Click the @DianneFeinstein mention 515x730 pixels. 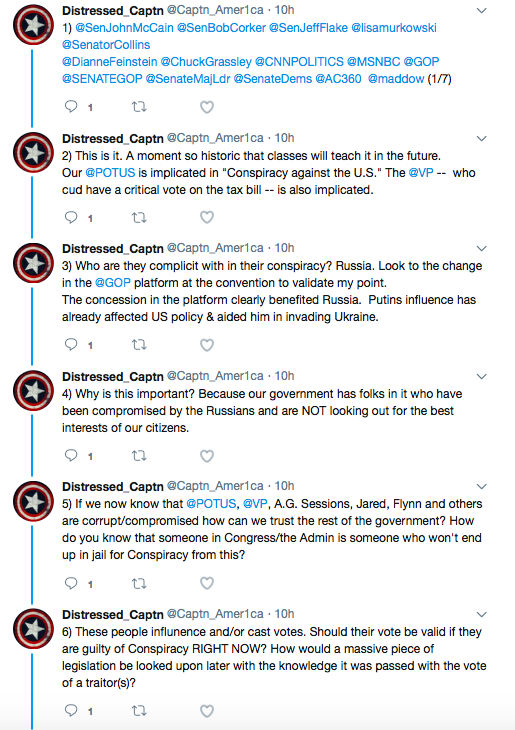point(109,61)
